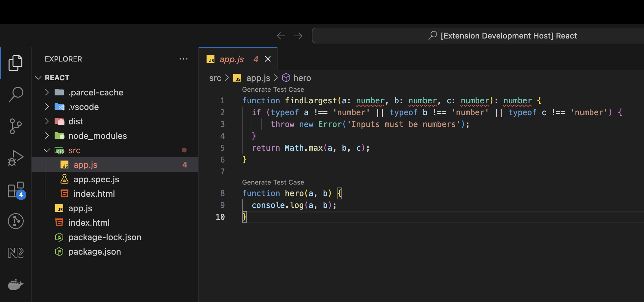Click Math.max in the return statement
Screen dimensions: 644x302
click(x=304, y=148)
